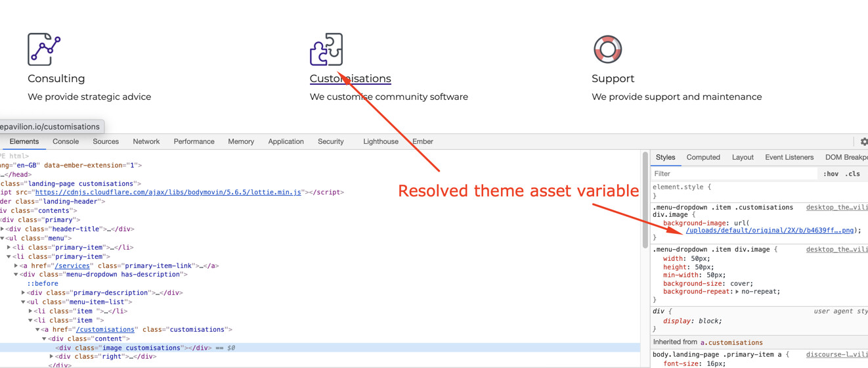Expand the primary-item-link anchor node

16,266
